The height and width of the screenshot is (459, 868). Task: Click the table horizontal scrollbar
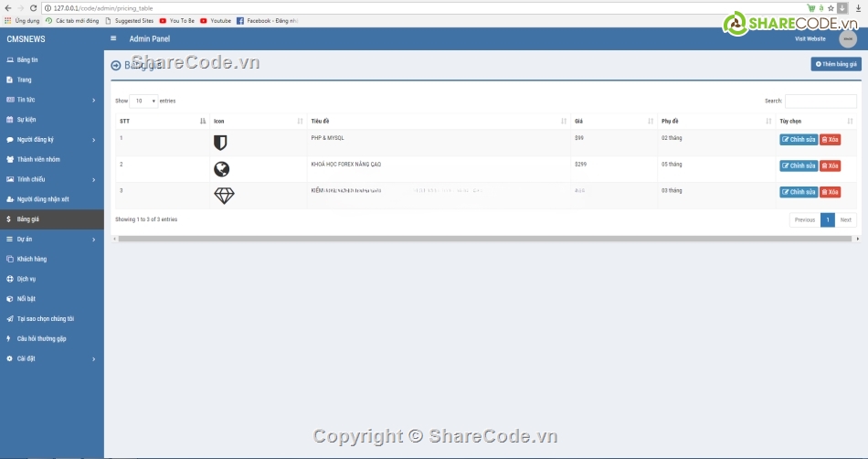pyautogui.click(x=485, y=239)
